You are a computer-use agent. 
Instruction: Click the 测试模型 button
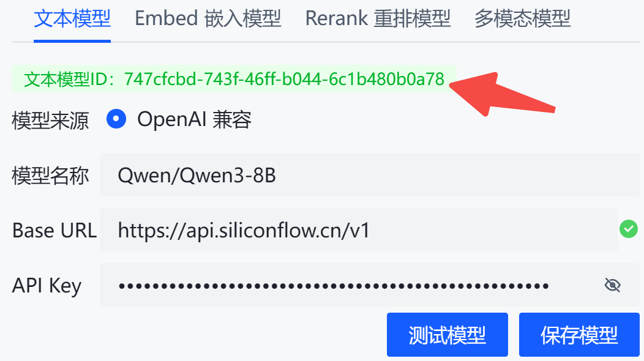447,335
